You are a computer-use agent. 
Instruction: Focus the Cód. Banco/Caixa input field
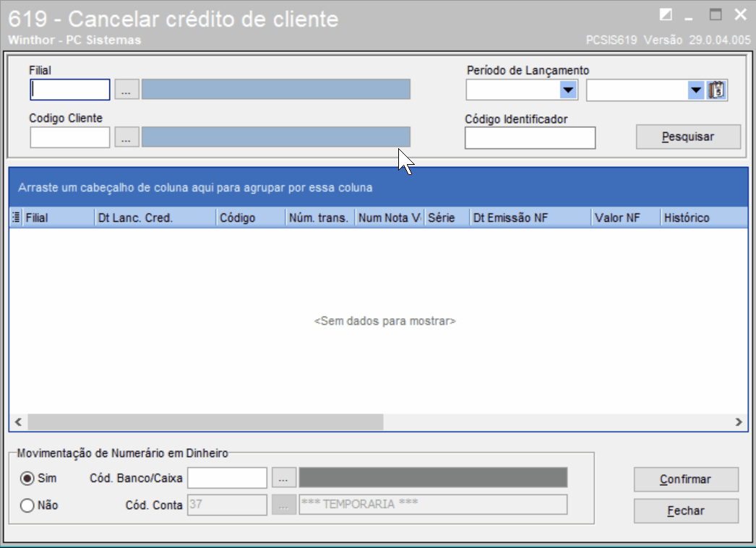pos(227,478)
